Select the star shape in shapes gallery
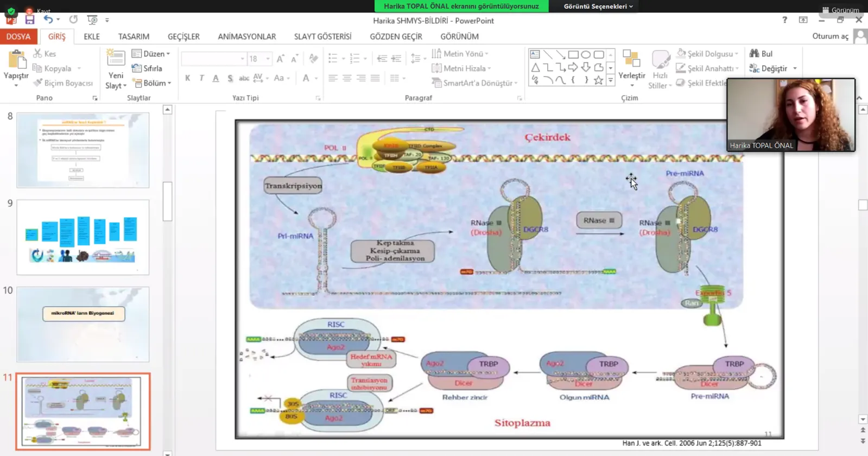 click(x=598, y=80)
